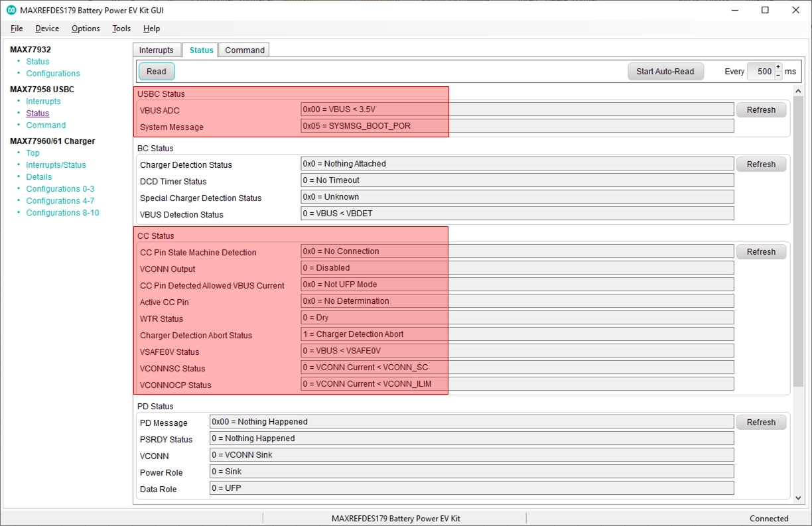
Task: Select Configurations 4-7 in sidebar
Action: point(60,201)
